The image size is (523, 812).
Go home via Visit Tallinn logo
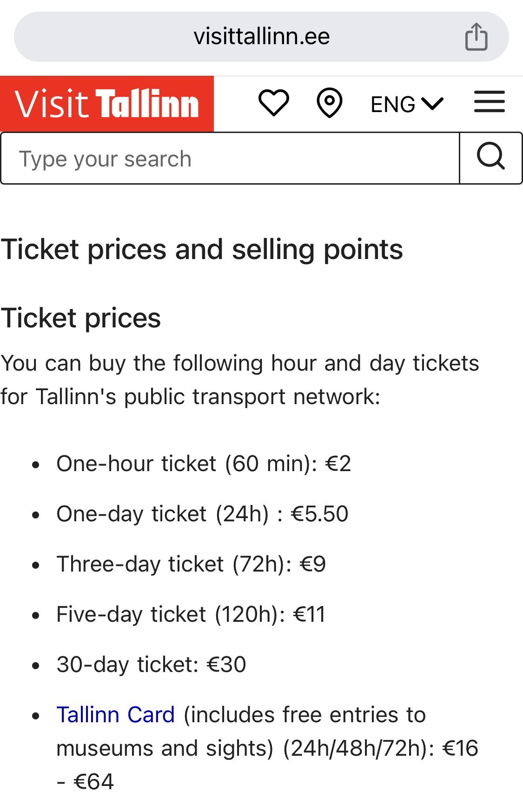click(x=107, y=104)
